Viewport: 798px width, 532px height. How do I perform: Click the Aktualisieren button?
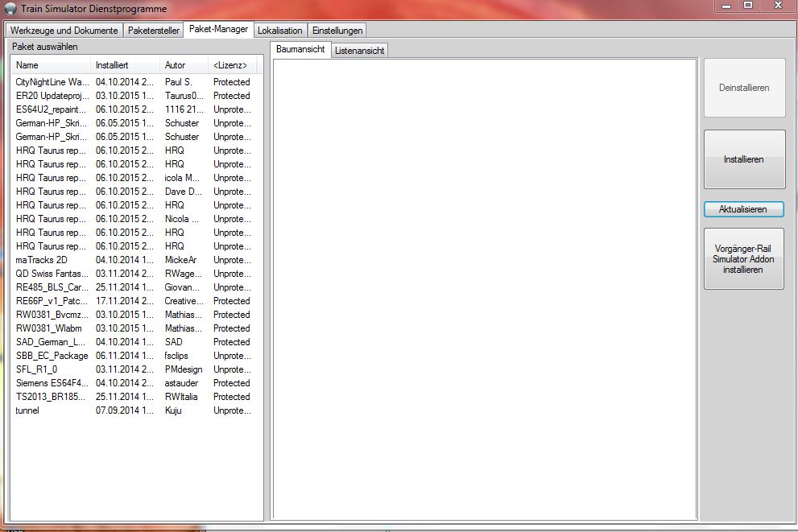click(x=743, y=209)
